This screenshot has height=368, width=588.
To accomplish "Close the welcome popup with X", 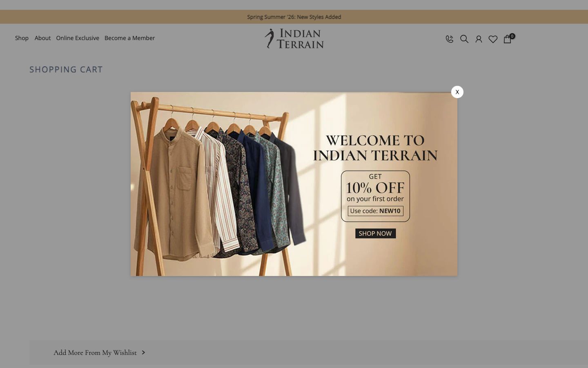I will [457, 92].
